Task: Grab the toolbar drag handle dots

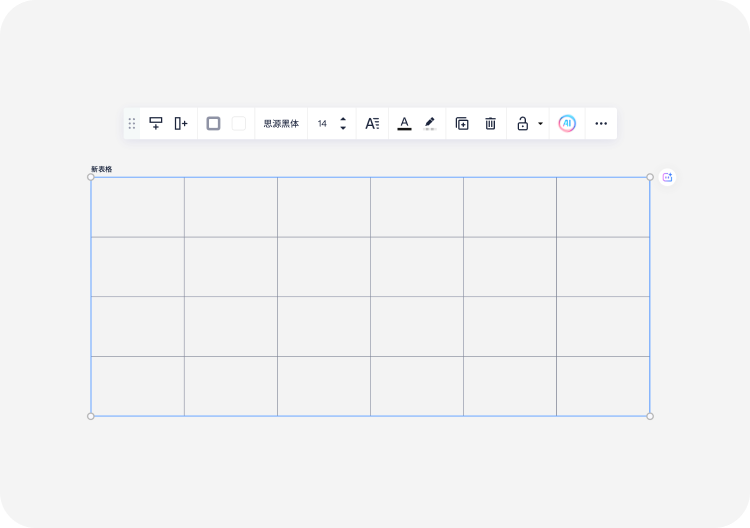Action: 132,123
